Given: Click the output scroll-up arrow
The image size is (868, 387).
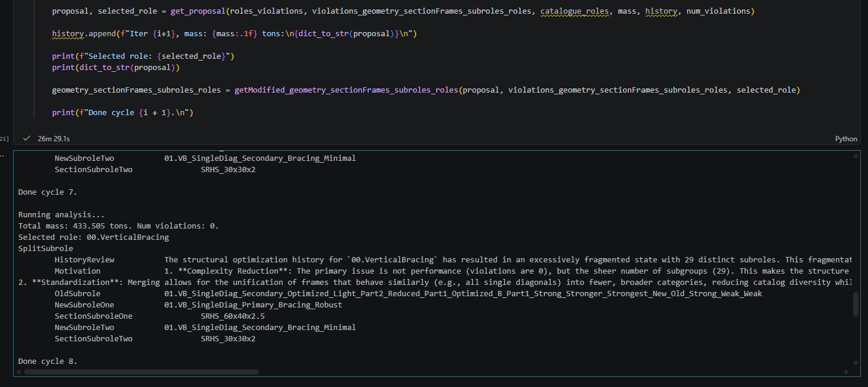Looking at the screenshot, I should click(856, 156).
